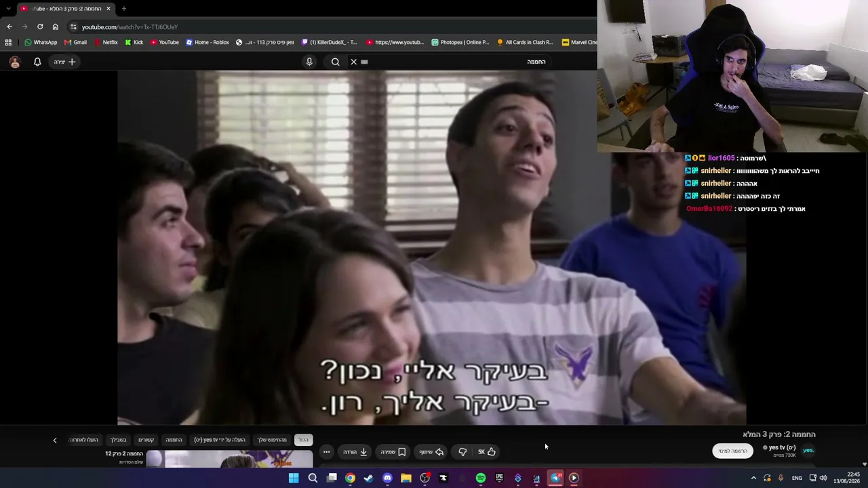Click the browser back arrow
868x488 pixels.
tap(9, 26)
